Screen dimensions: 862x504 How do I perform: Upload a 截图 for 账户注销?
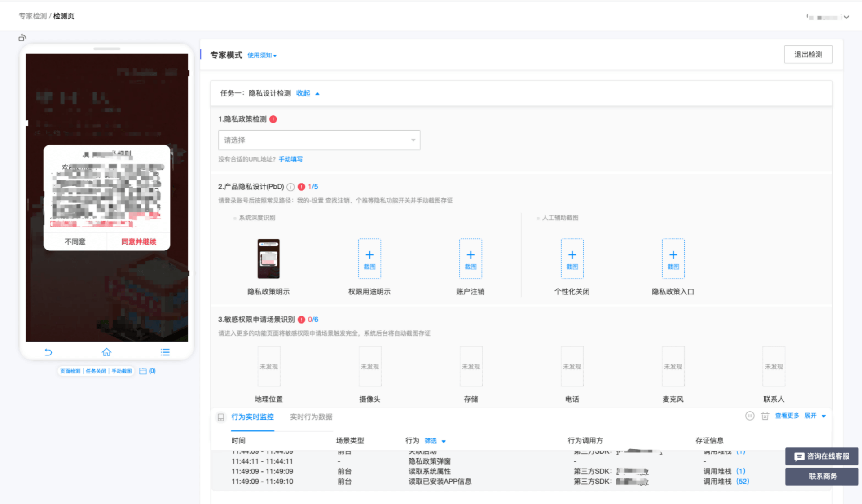(471, 259)
